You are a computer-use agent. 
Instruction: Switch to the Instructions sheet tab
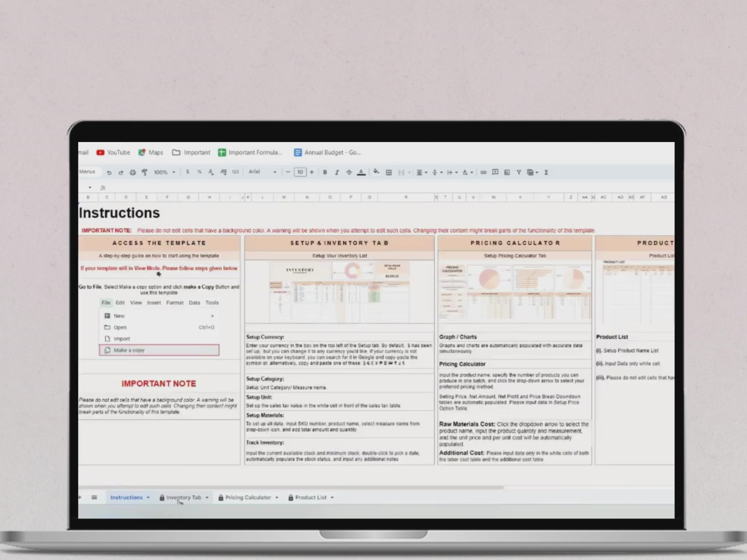(x=126, y=497)
